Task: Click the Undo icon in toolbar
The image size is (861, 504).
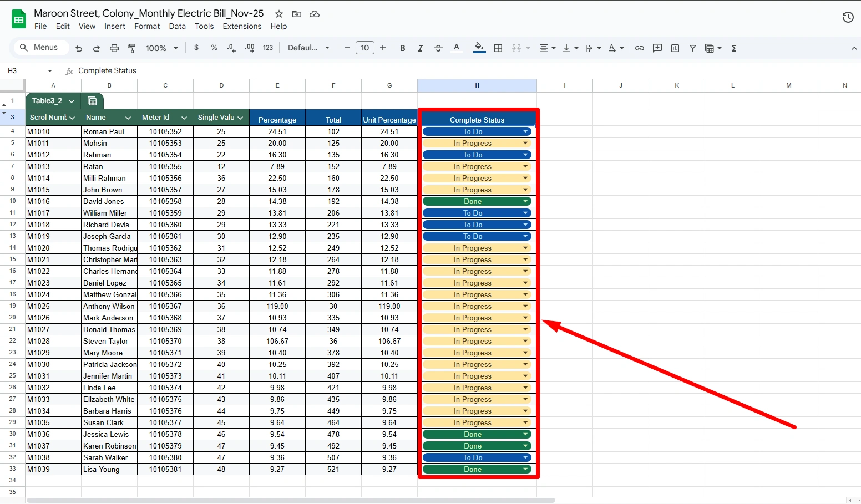Action: pyautogui.click(x=79, y=48)
